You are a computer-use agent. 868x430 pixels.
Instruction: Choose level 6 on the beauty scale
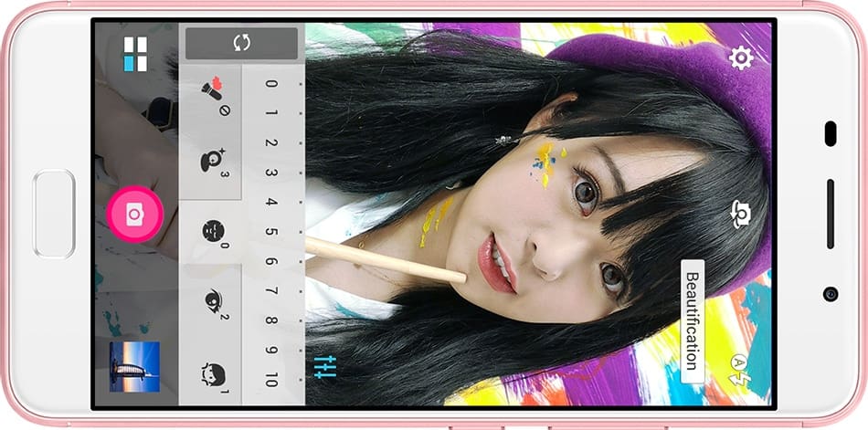pyautogui.click(x=270, y=261)
